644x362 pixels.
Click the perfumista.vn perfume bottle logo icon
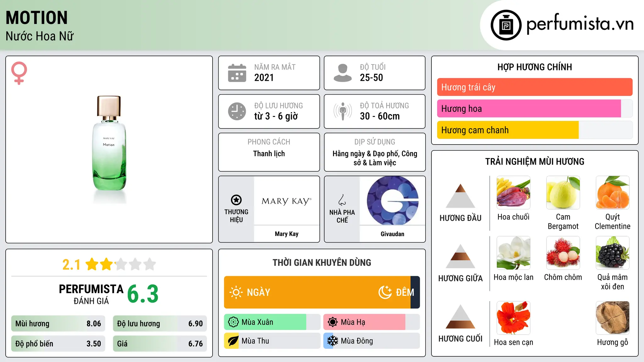[x=506, y=25]
